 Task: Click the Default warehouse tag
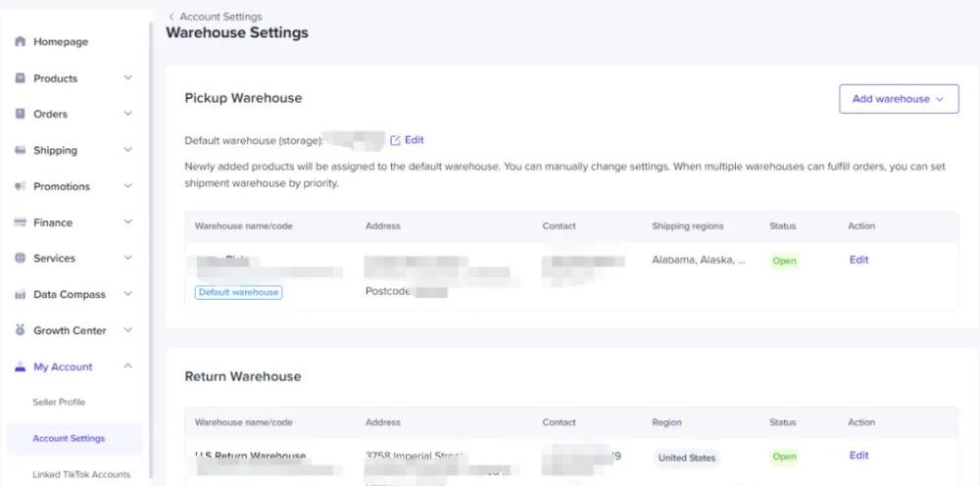(238, 292)
